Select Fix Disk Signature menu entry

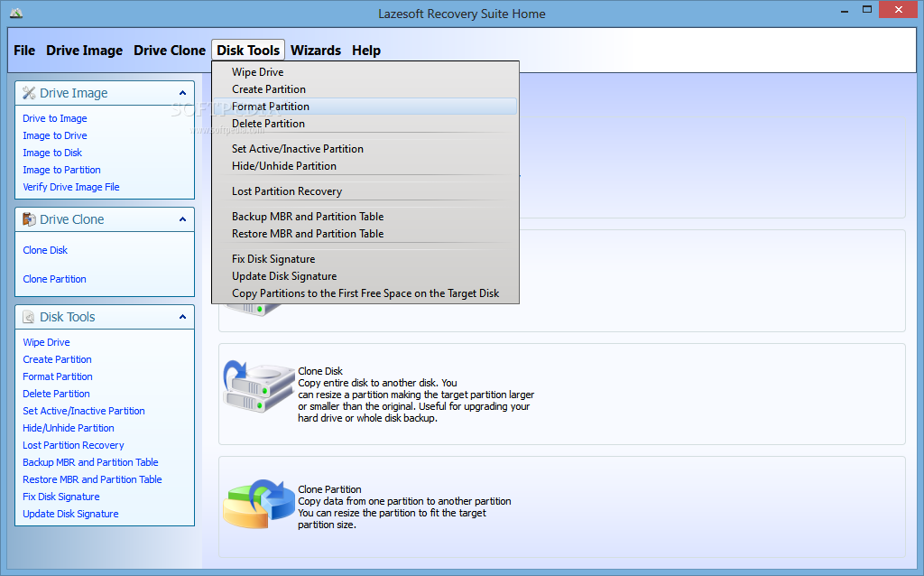(365, 259)
